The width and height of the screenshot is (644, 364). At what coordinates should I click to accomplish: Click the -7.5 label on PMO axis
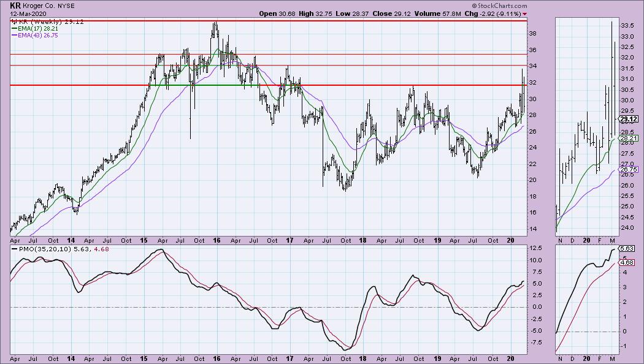pyautogui.click(x=535, y=343)
